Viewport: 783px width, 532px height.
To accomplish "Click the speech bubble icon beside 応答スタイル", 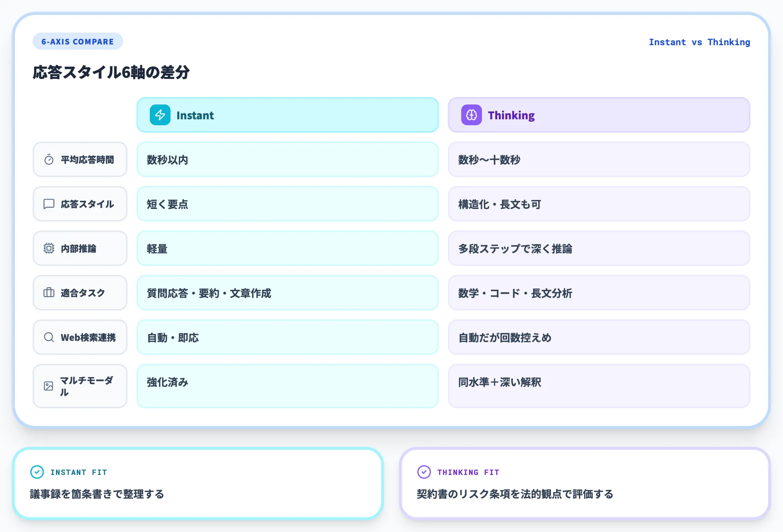I will (49, 204).
